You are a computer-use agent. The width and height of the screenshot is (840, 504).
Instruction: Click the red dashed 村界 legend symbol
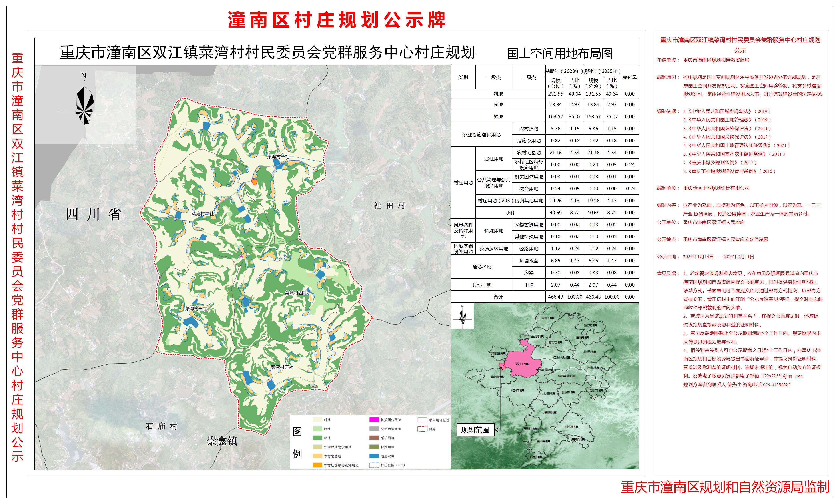(422, 429)
